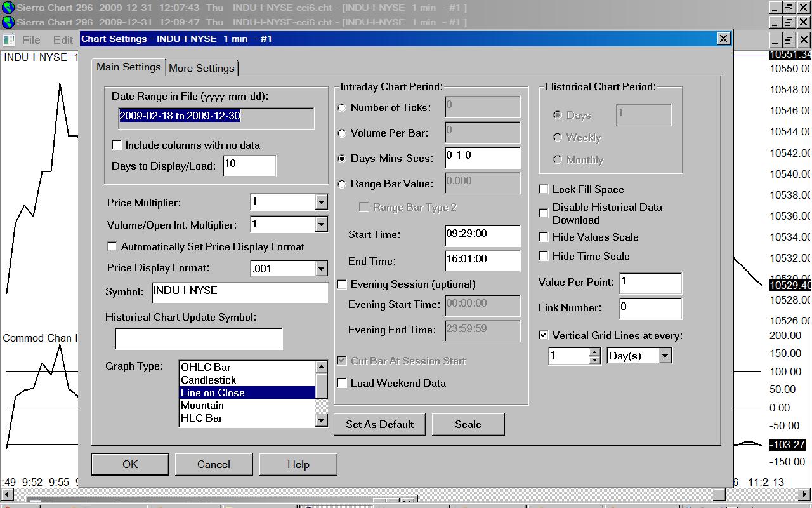This screenshot has height=508, width=812.
Task: Enable Lock Fill Space
Action: pyautogui.click(x=544, y=189)
